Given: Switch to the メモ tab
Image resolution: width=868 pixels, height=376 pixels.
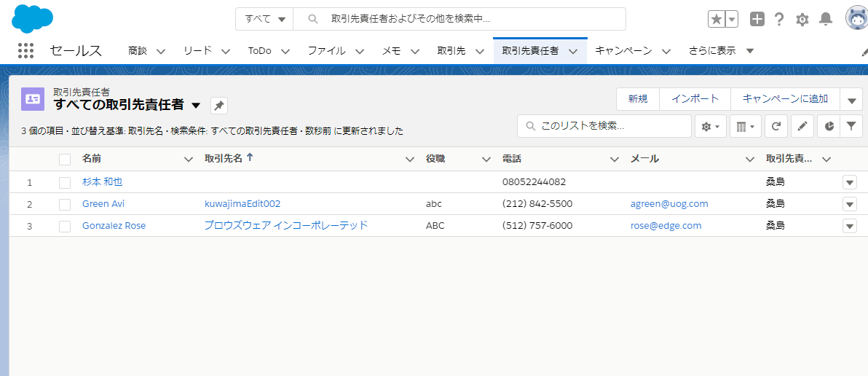Looking at the screenshot, I should pyautogui.click(x=391, y=50).
